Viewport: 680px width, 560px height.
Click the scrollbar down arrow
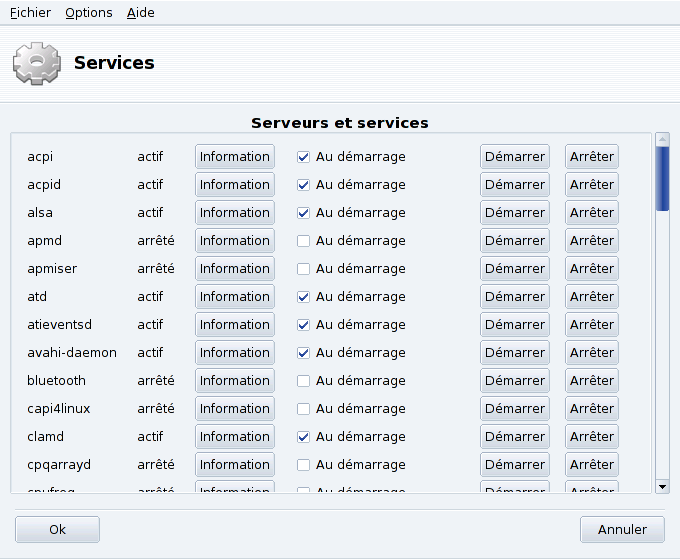(x=662, y=487)
